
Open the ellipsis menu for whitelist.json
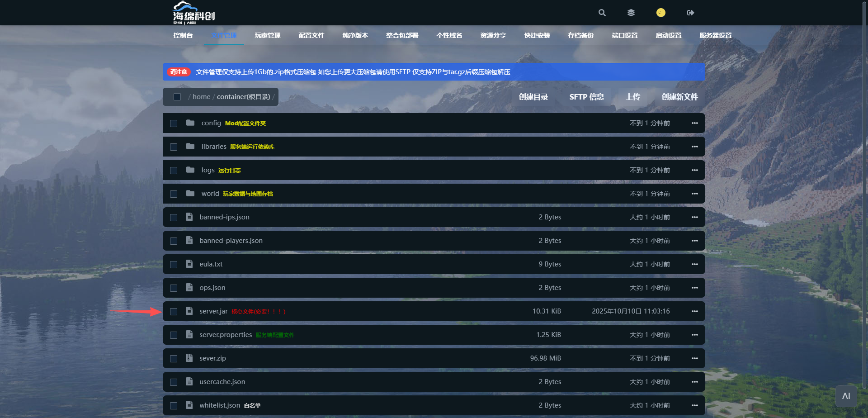pyautogui.click(x=694, y=405)
